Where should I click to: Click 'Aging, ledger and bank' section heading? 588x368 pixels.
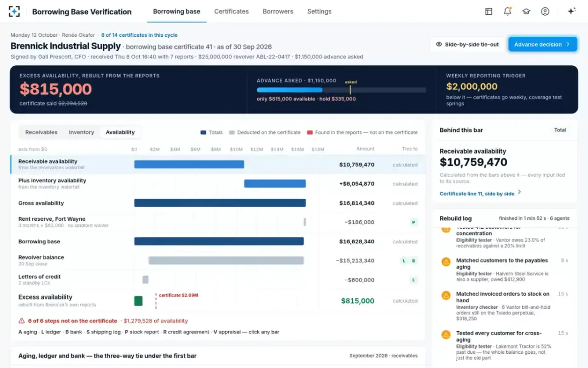[x=107, y=356]
